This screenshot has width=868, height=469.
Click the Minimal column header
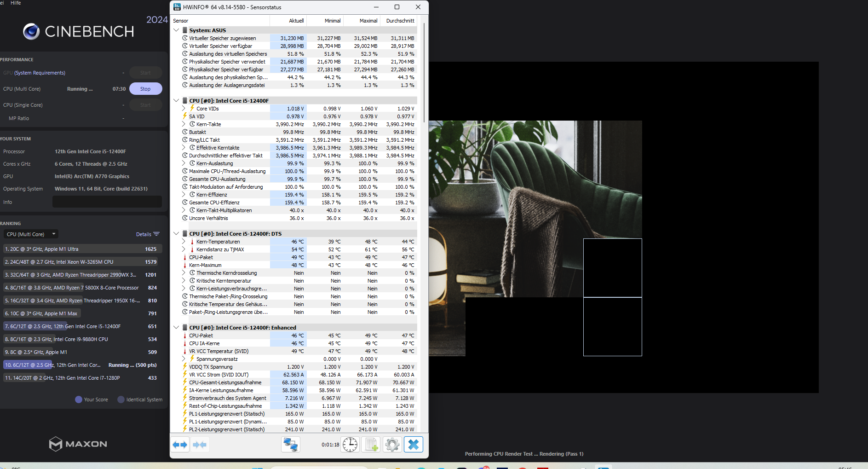pos(325,21)
